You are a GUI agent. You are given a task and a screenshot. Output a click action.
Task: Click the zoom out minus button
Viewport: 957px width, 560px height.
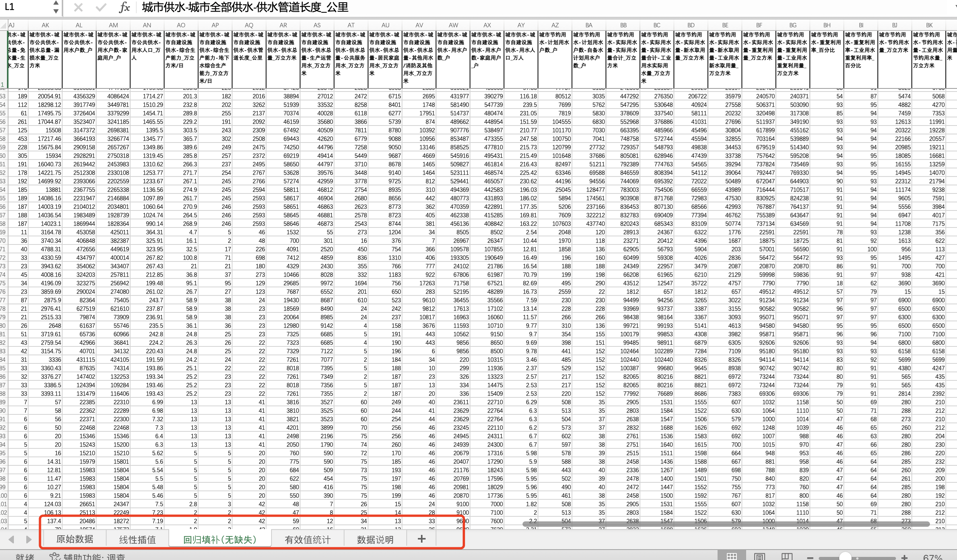point(810,557)
